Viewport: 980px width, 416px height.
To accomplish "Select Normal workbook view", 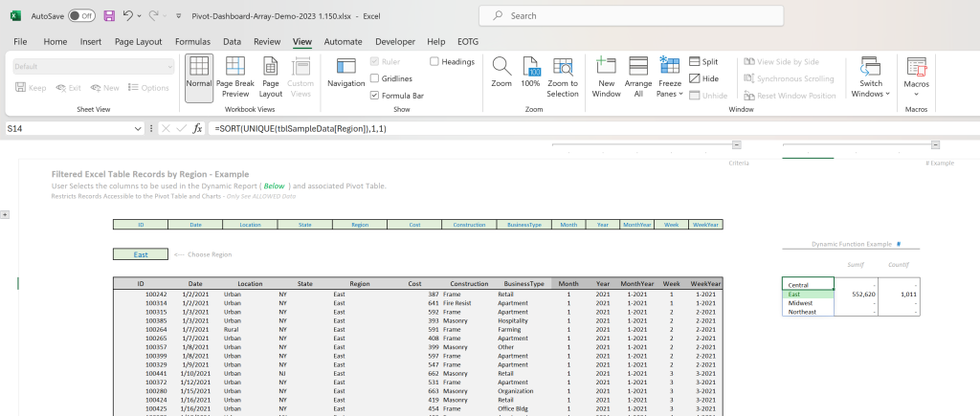I will (199, 78).
